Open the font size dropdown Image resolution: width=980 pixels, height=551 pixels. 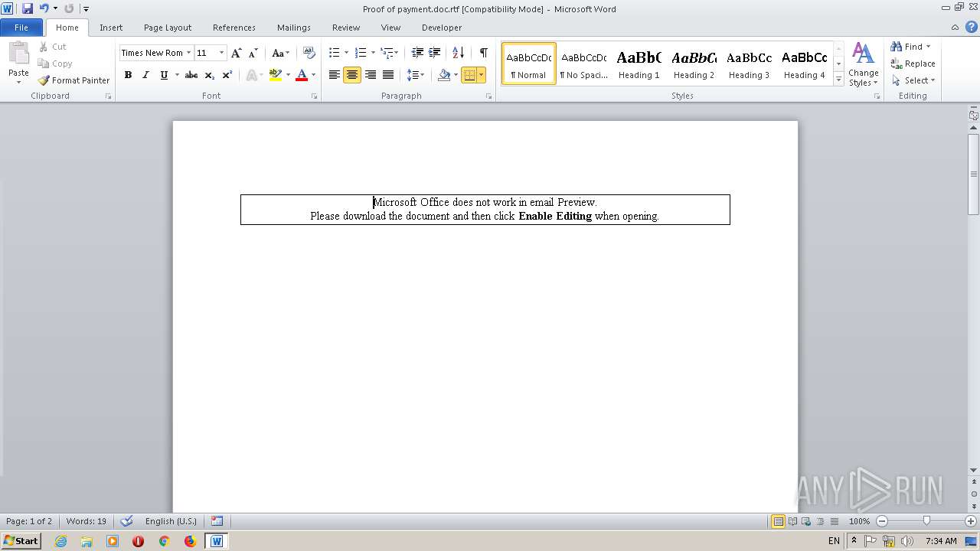(222, 53)
